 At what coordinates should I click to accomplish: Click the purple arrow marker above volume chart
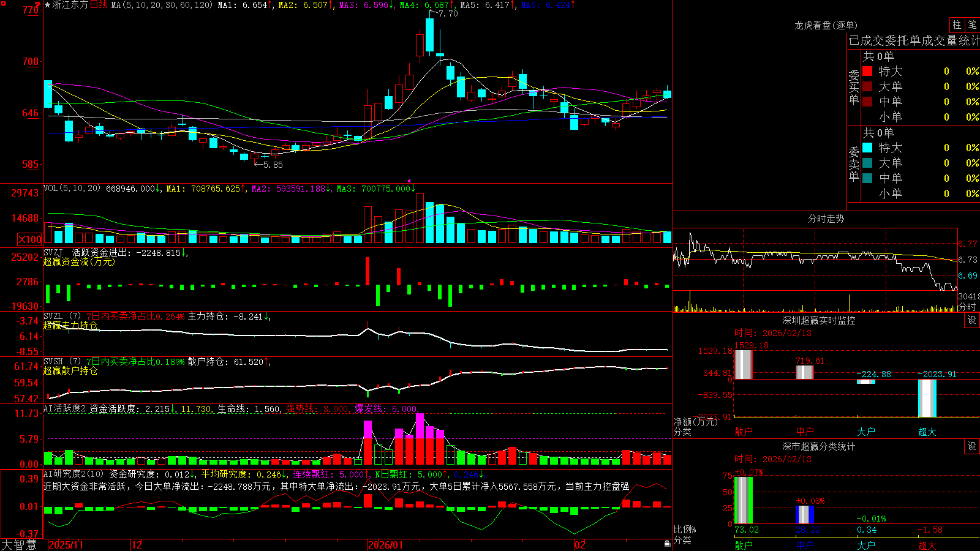pyautogui.click(x=409, y=181)
